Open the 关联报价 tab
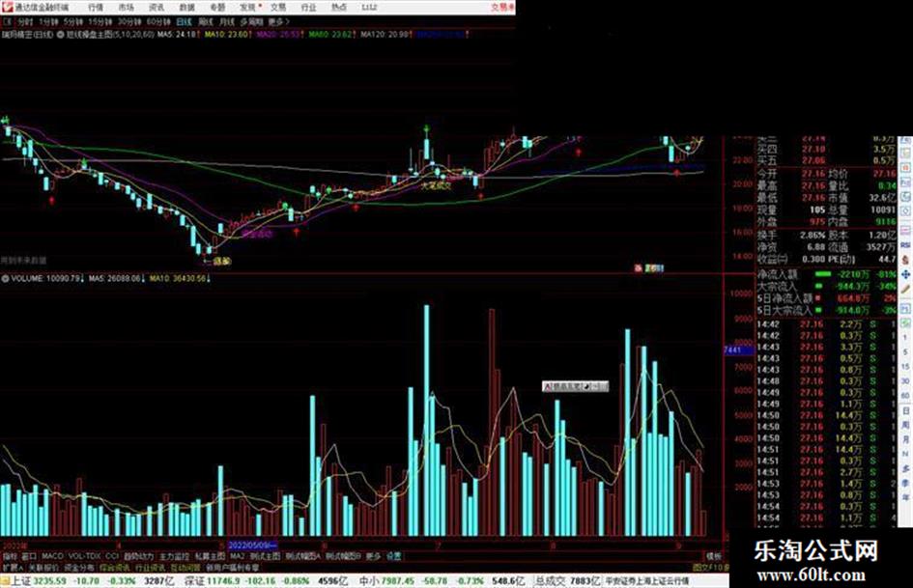The image size is (913, 588). (43, 567)
